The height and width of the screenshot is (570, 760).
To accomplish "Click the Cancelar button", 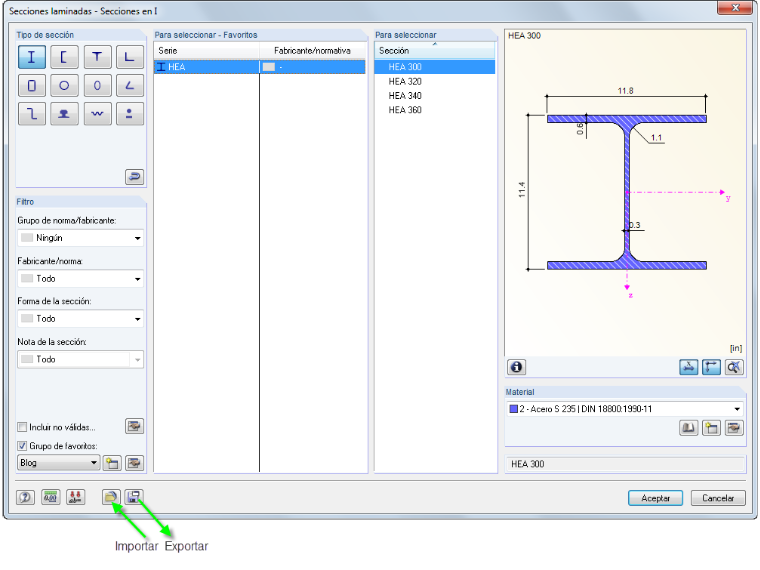I will click(718, 498).
